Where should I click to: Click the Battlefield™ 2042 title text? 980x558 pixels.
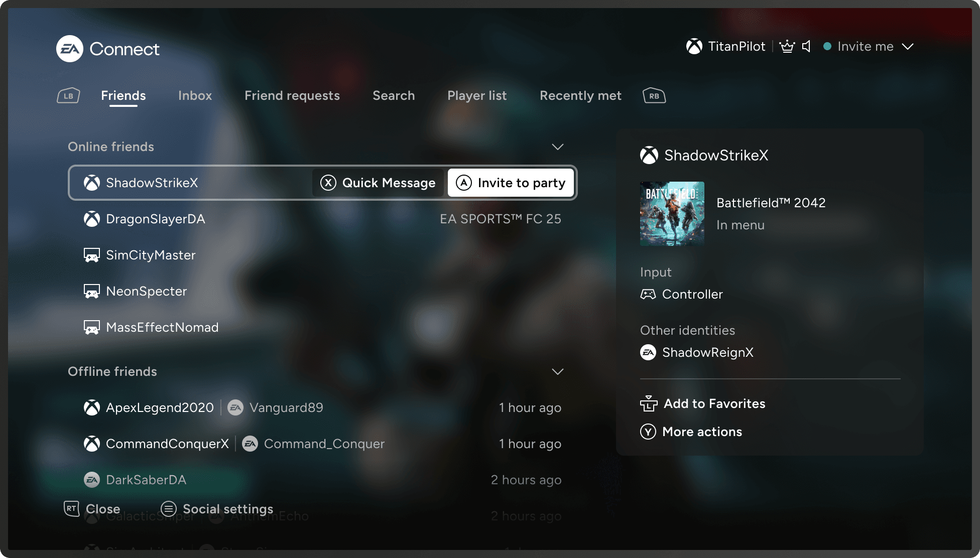point(771,203)
